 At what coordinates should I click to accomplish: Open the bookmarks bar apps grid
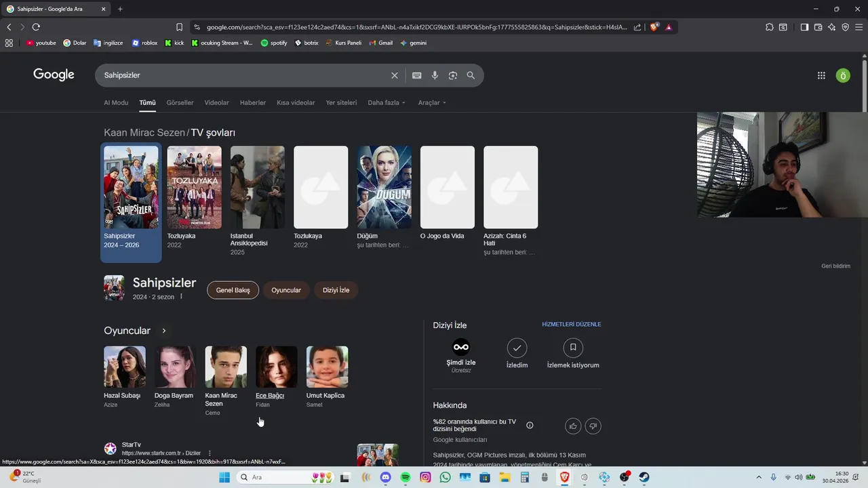tap(9, 43)
